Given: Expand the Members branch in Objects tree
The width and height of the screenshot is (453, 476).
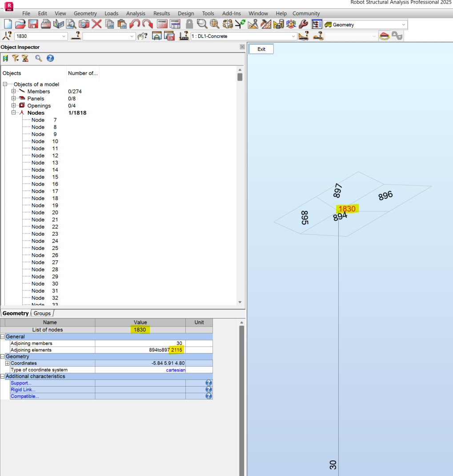Looking at the screenshot, I should click(x=13, y=91).
